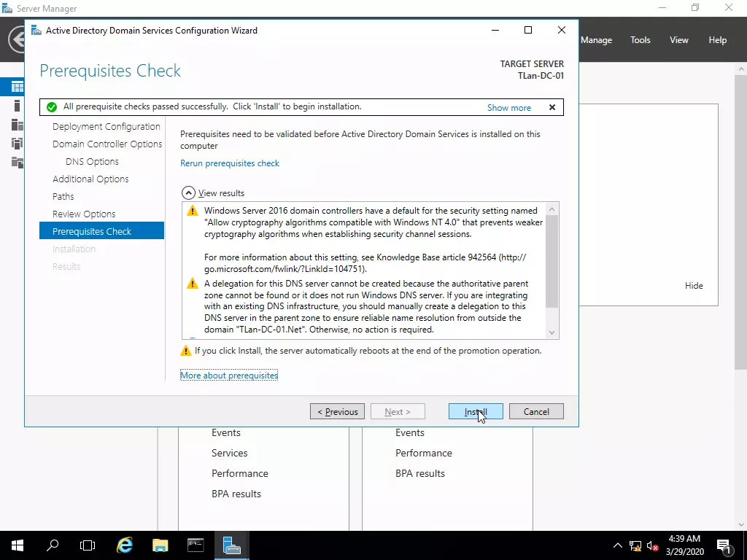The image size is (747, 560).
Task: Open File and Storage Services sidebar icon
Action: (x=18, y=163)
